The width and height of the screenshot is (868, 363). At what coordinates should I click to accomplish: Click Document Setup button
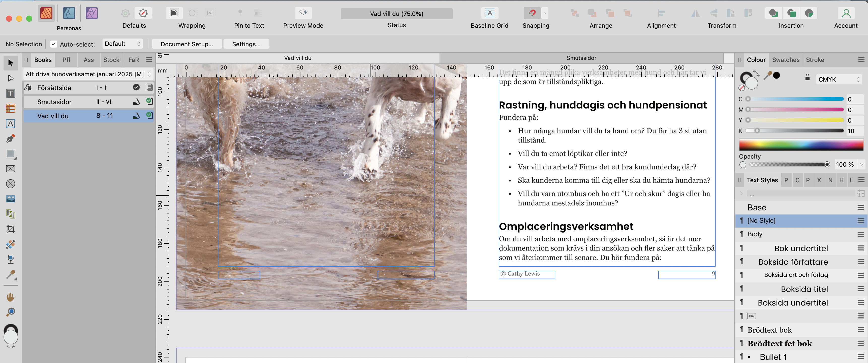coord(187,44)
